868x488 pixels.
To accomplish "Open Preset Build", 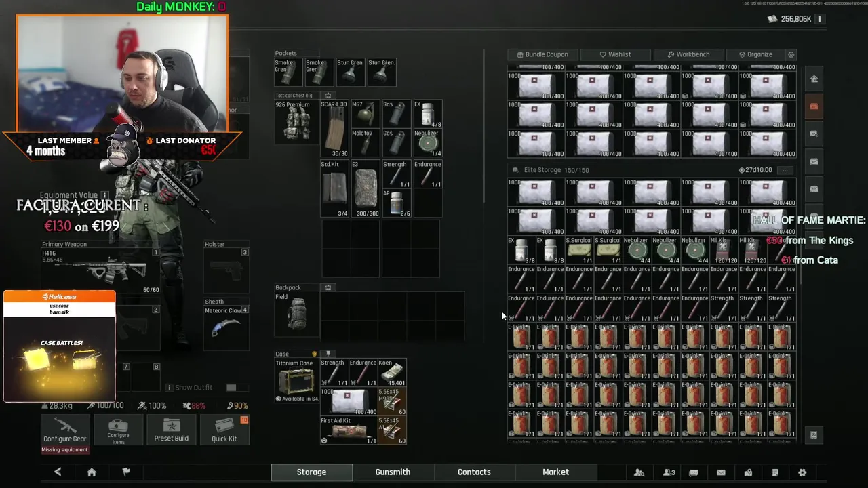I will [171, 430].
